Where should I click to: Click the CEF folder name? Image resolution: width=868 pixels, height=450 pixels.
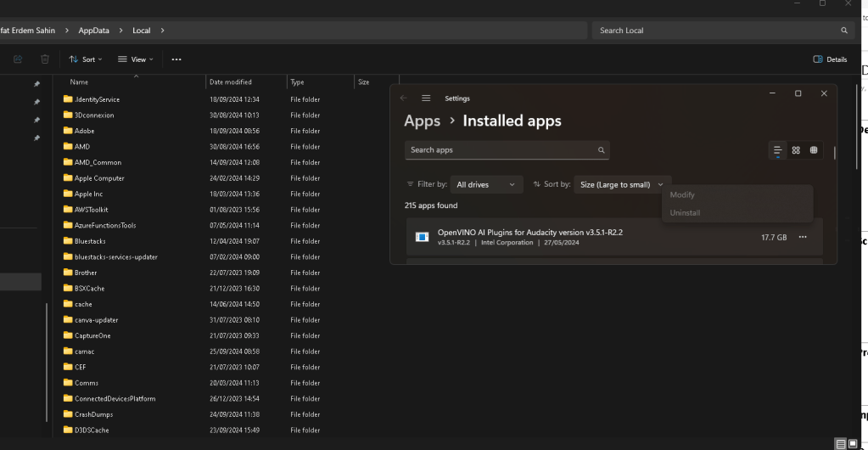click(81, 367)
